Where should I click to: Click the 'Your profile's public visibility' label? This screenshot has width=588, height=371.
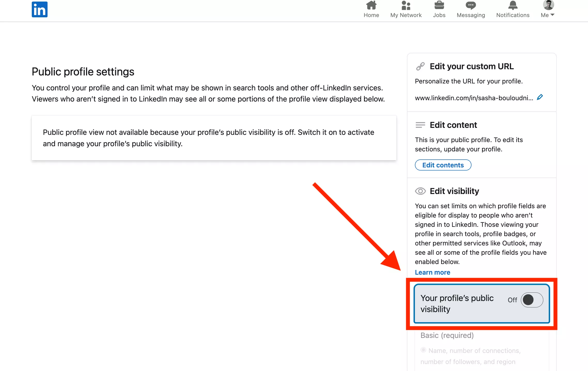pyautogui.click(x=457, y=304)
